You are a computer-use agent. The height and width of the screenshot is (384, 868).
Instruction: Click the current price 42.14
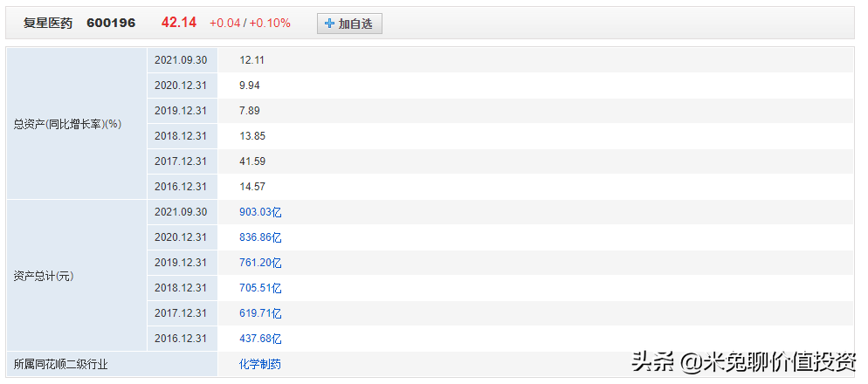click(179, 23)
